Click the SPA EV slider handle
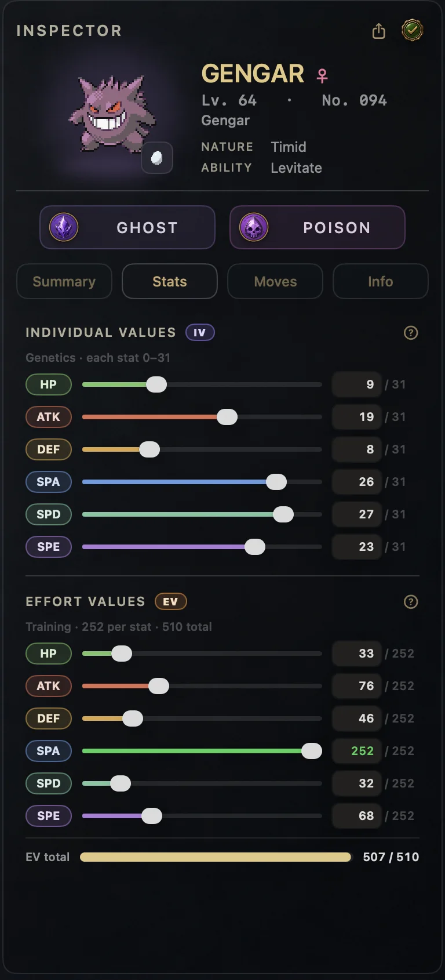 coord(312,751)
